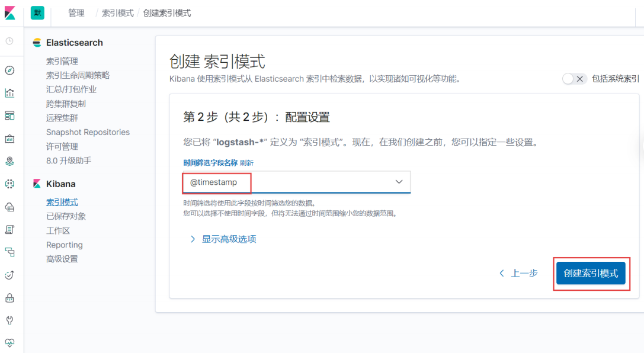Screen dimensions: 644x353
Task: Click Elasticsearch section heading
Action: 74,42
